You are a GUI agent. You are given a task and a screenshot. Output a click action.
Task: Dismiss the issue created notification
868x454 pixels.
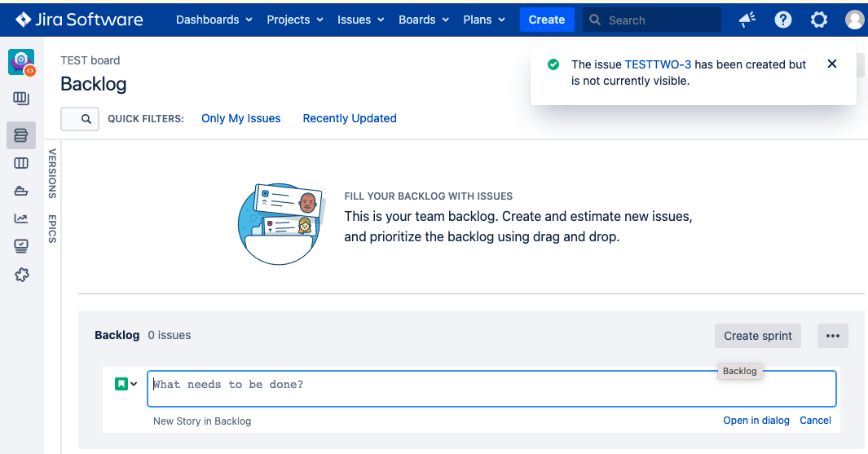[831, 64]
